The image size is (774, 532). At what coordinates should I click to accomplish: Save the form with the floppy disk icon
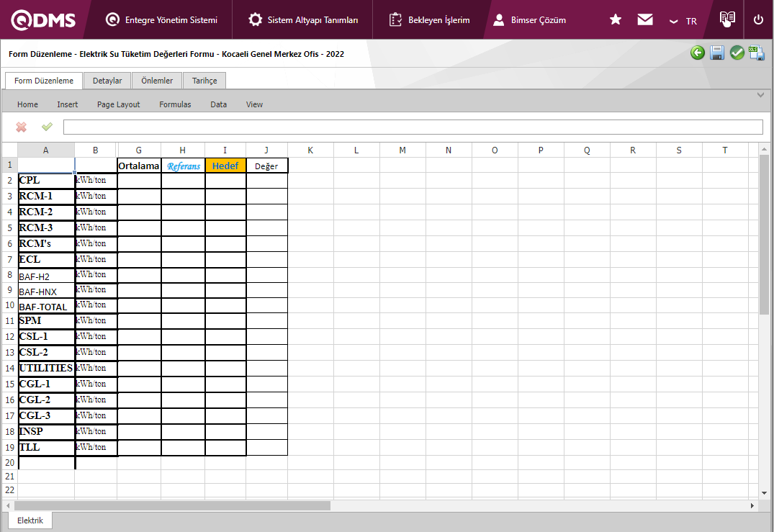(x=717, y=53)
